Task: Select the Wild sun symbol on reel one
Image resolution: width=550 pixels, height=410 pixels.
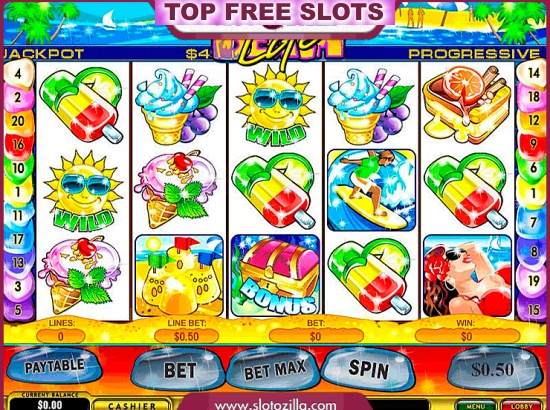Action: [83, 191]
